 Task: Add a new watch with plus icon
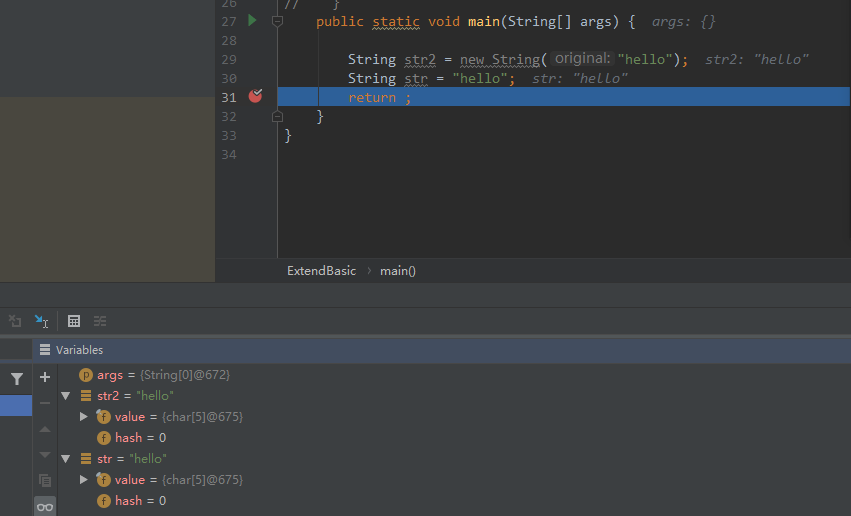coord(45,377)
